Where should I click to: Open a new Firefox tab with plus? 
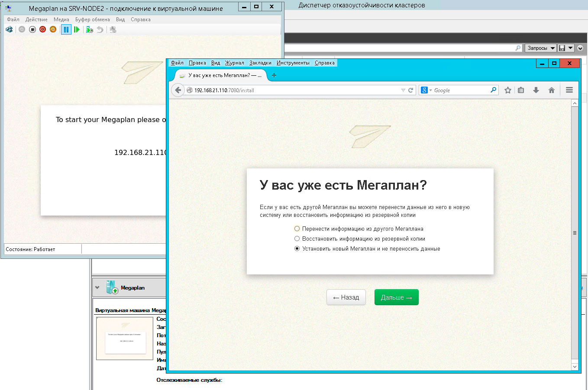pos(274,75)
